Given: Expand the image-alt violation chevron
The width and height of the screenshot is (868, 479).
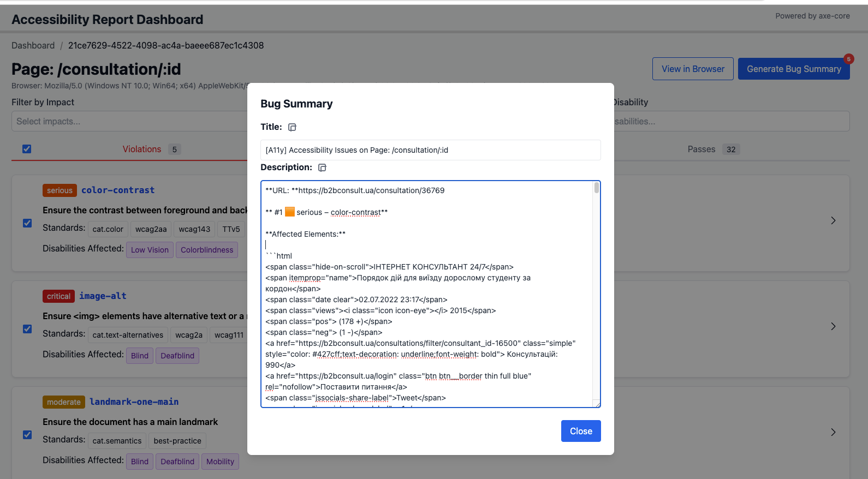Looking at the screenshot, I should click(833, 326).
